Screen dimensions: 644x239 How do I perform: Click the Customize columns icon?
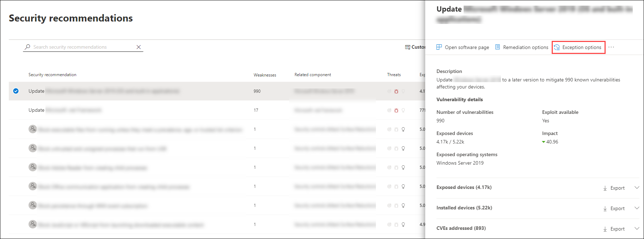pyautogui.click(x=408, y=47)
